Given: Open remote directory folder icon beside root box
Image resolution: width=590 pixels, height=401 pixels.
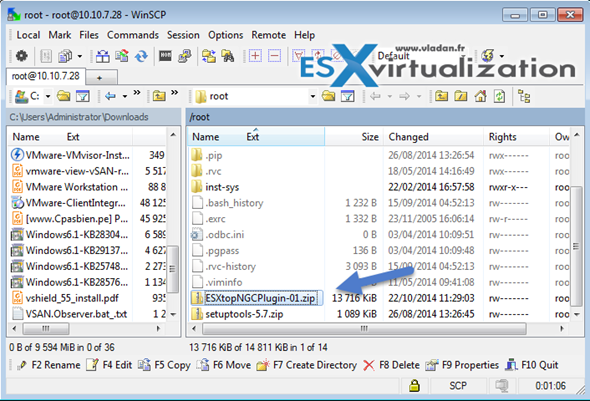Looking at the screenshot, I should [328, 96].
